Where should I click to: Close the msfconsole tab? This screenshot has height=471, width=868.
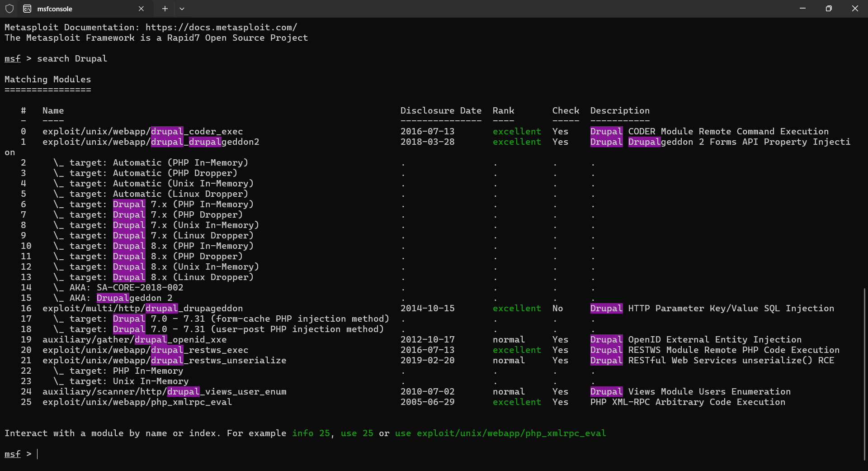click(x=141, y=9)
